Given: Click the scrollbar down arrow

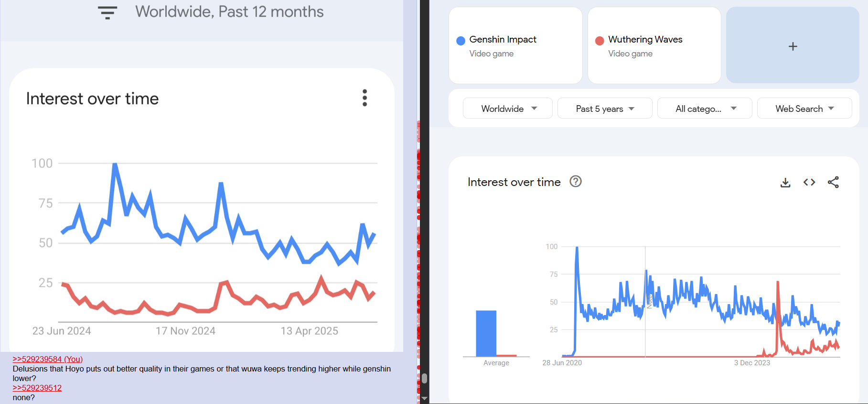Looking at the screenshot, I should pyautogui.click(x=424, y=398).
